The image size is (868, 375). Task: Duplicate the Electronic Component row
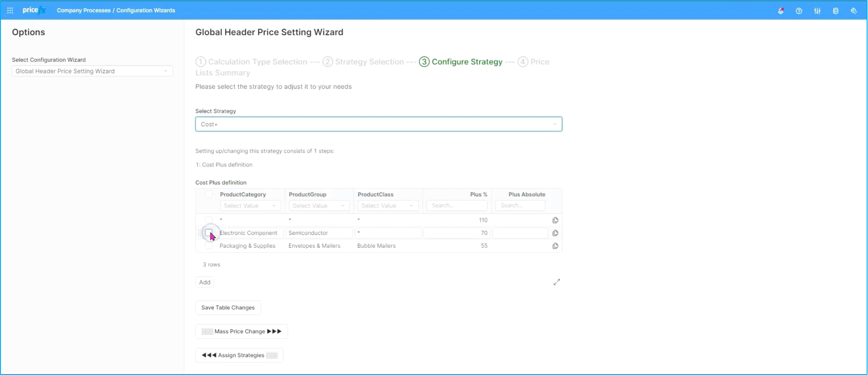point(555,233)
